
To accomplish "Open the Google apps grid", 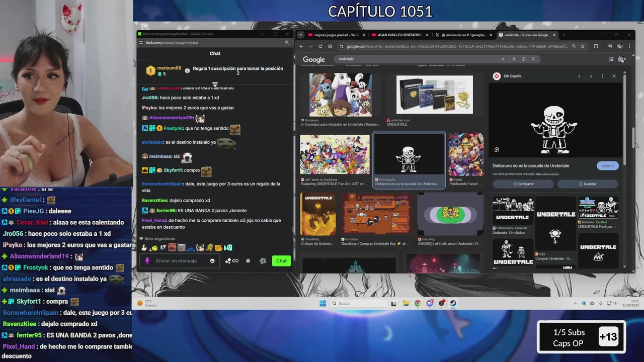I will coord(611,59).
